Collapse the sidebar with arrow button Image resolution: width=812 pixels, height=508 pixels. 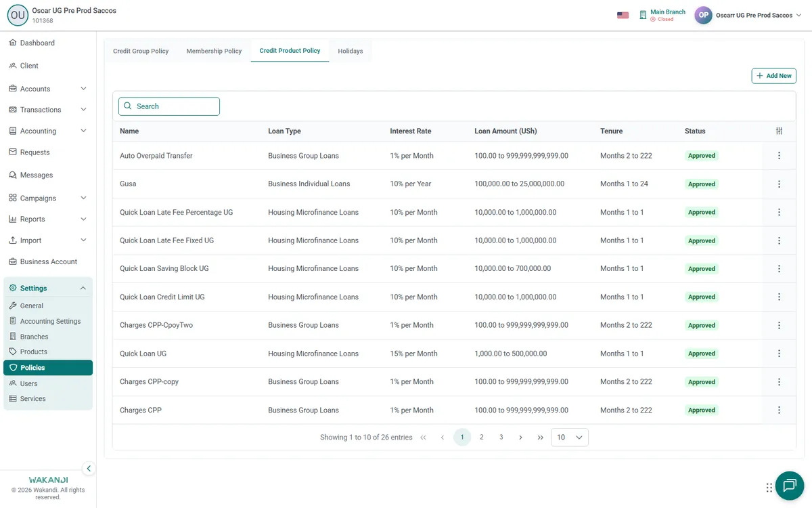[89, 469]
